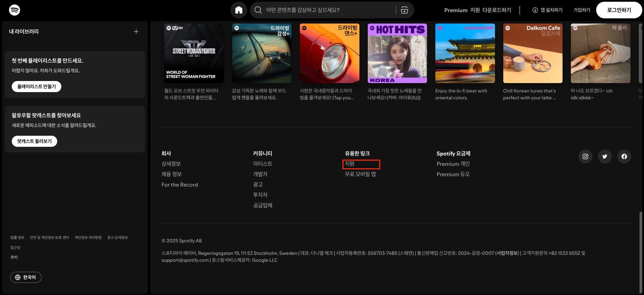Click 무료 모바일 앱 link
Screen dimensions: 644x295
[360, 174]
